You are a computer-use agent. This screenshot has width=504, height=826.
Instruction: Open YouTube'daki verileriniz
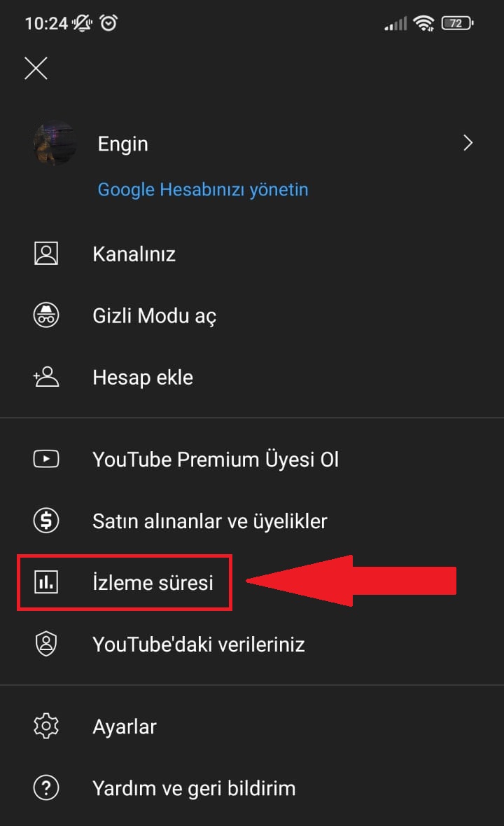tap(199, 644)
